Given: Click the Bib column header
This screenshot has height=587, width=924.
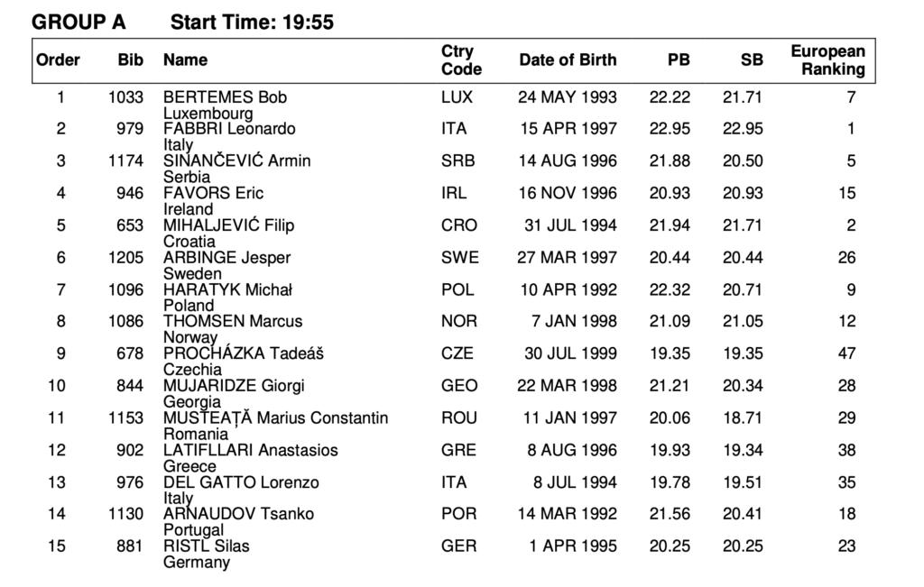Looking at the screenshot, I should 130,60.
